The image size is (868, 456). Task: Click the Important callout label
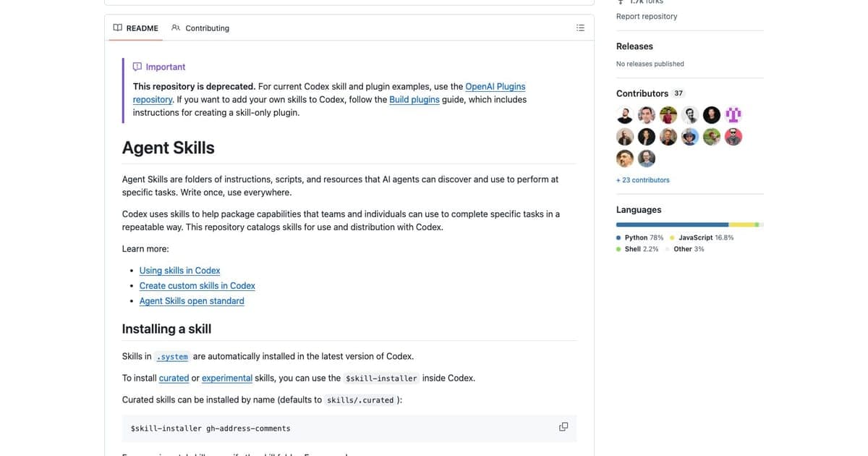click(159, 67)
